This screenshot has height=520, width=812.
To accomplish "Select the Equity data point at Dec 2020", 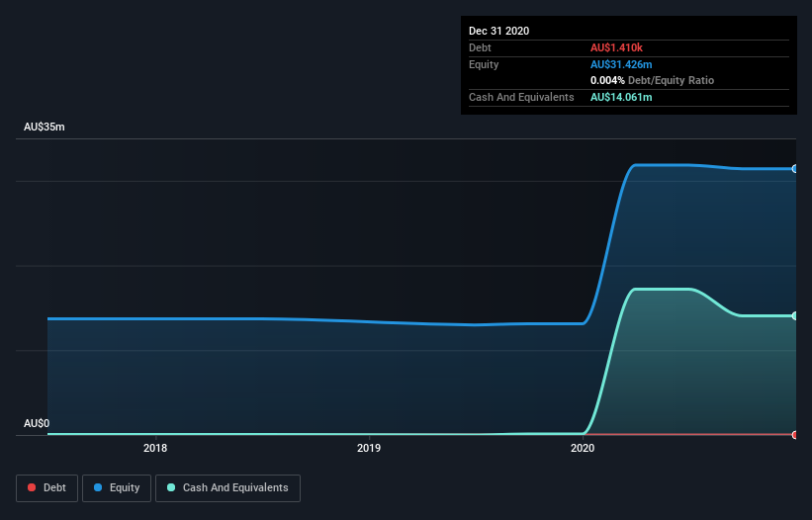I will tap(795, 169).
